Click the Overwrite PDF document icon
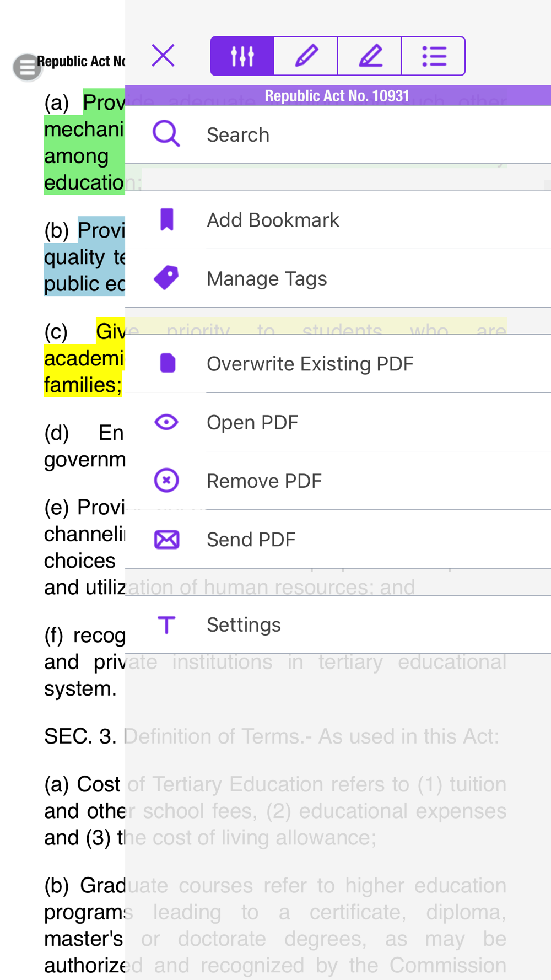The height and width of the screenshot is (980, 551). click(168, 363)
